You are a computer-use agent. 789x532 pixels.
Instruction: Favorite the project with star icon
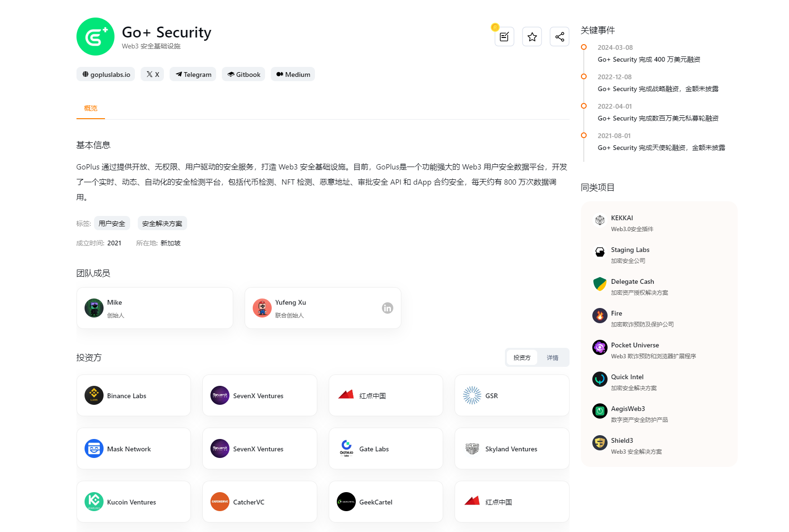tap(532, 37)
